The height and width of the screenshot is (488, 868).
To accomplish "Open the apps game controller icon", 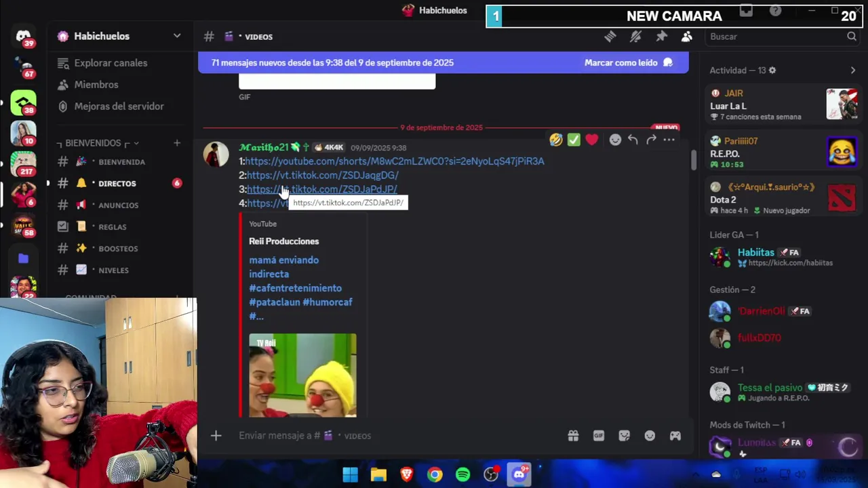I will [x=675, y=436].
